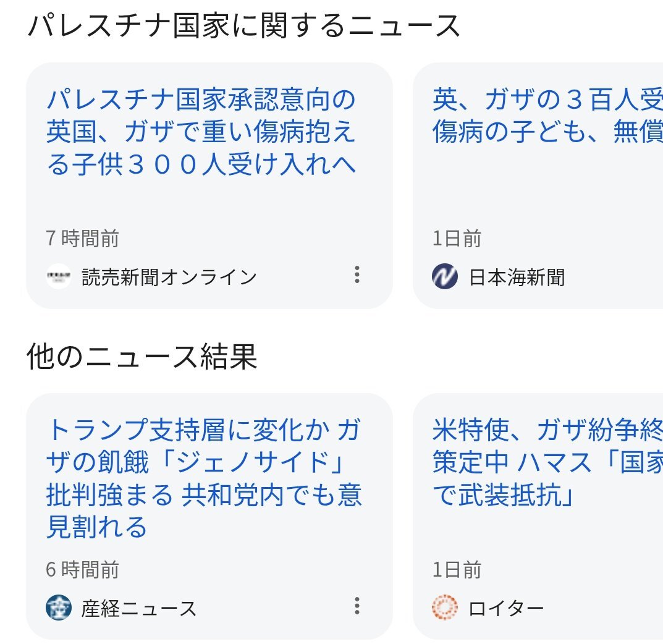Click the 産経ニュース source logo icon
This screenshot has height=644, width=663.
[x=58, y=608]
